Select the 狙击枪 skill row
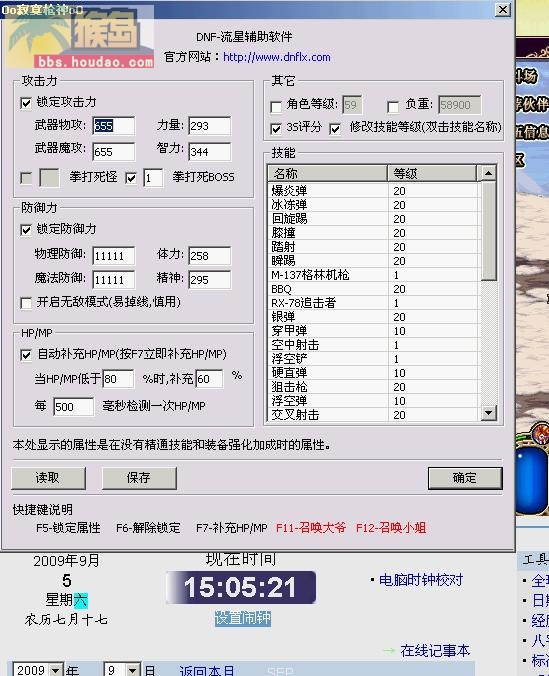This screenshot has height=676, width=549. coord(373,387)
